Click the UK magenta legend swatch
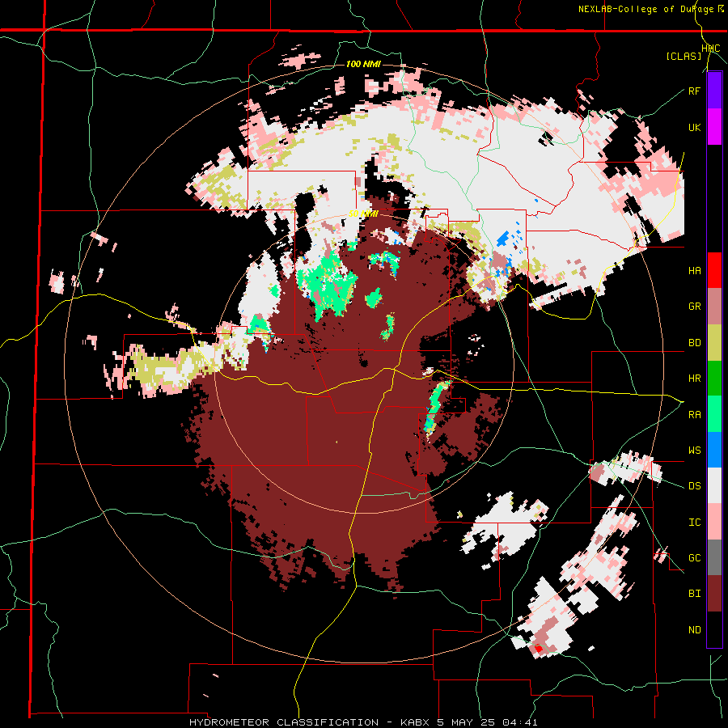This screenshot has width=728, height=728. 714,127
